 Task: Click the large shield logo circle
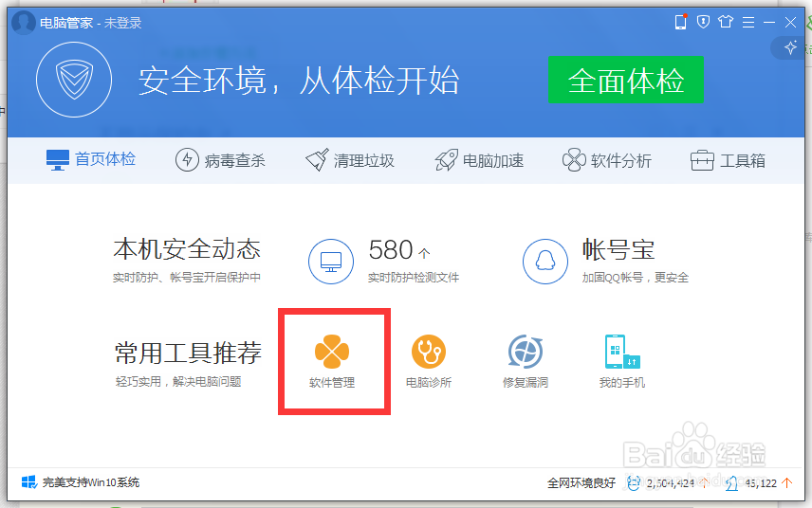point(74,80)
